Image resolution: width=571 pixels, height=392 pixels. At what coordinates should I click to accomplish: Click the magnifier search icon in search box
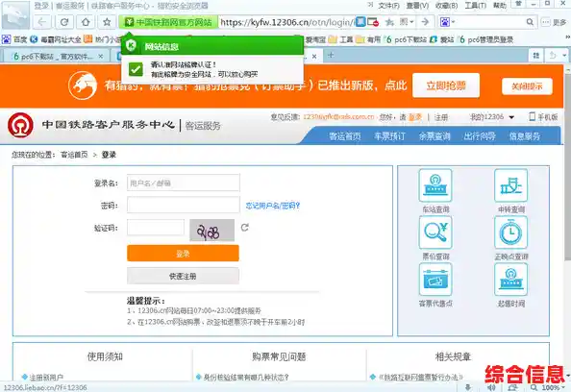[530, 22]
